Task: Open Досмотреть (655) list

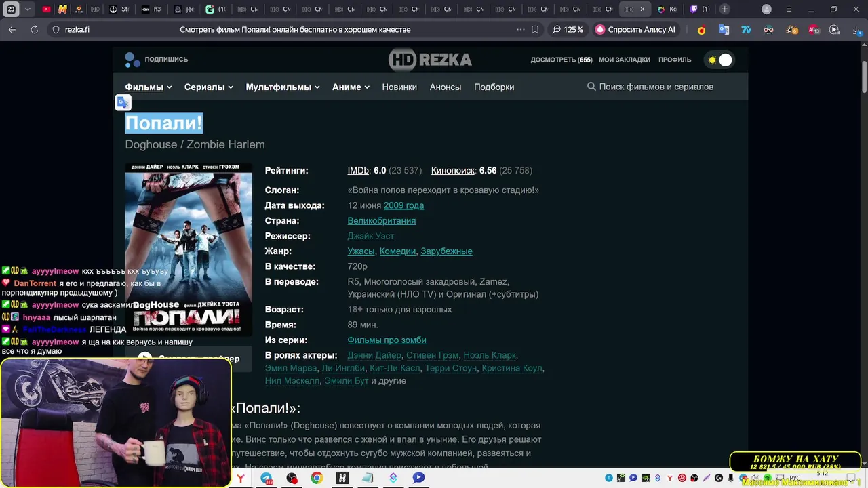Action: pyautogui.click(x=561, y=60)
